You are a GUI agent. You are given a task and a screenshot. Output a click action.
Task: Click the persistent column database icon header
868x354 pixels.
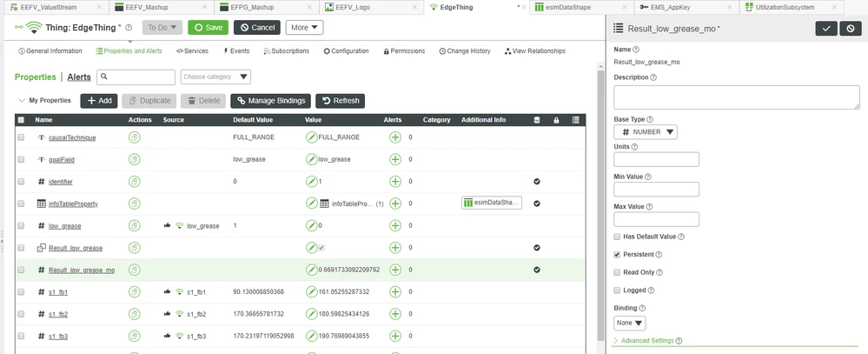click(x=536, y=120)
